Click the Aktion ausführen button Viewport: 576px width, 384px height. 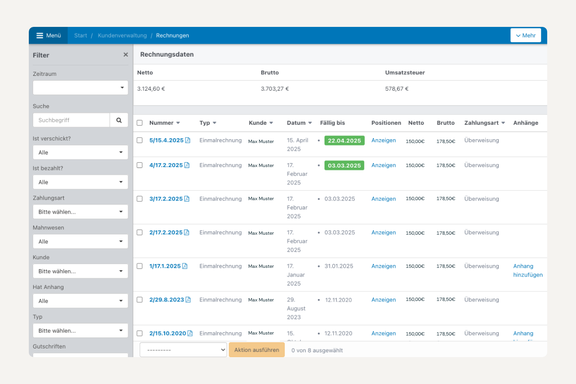click(x=257, y=350)
